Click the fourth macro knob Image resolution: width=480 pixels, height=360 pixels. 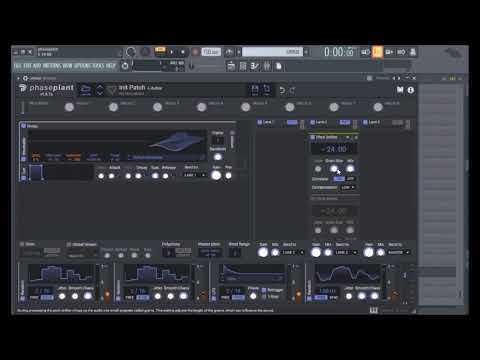201,107
